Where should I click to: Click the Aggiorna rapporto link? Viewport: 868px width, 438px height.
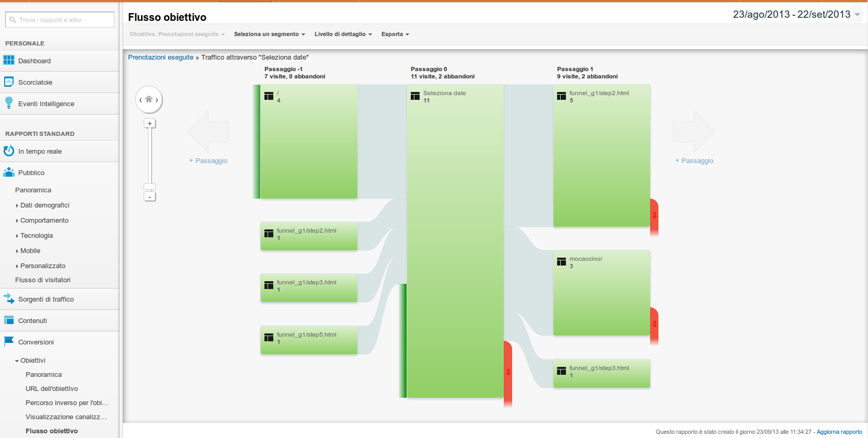click(839, 432)
